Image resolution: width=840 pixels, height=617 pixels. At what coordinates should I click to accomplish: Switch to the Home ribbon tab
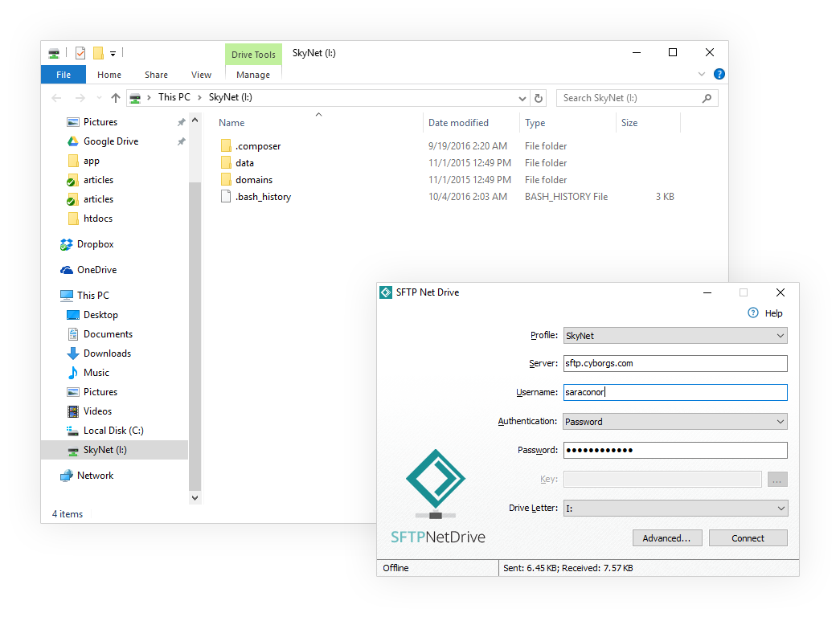[109, 75]
